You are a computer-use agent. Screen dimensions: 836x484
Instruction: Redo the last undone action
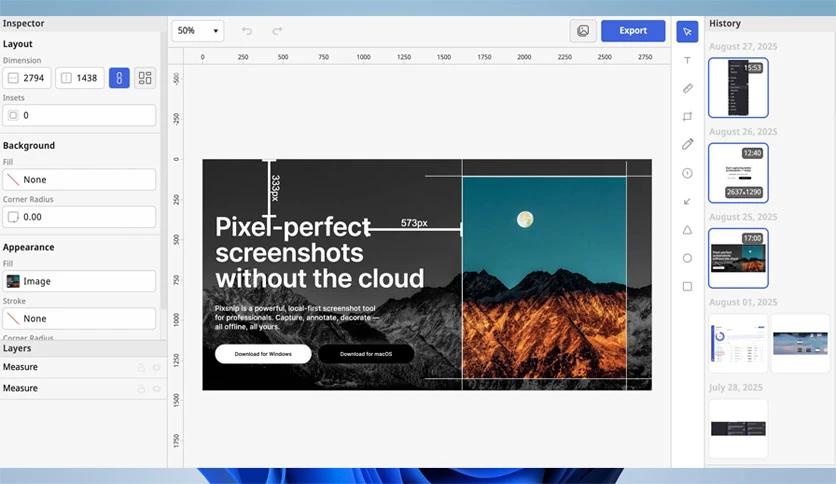pyautogui.click(x=277, y=31)
